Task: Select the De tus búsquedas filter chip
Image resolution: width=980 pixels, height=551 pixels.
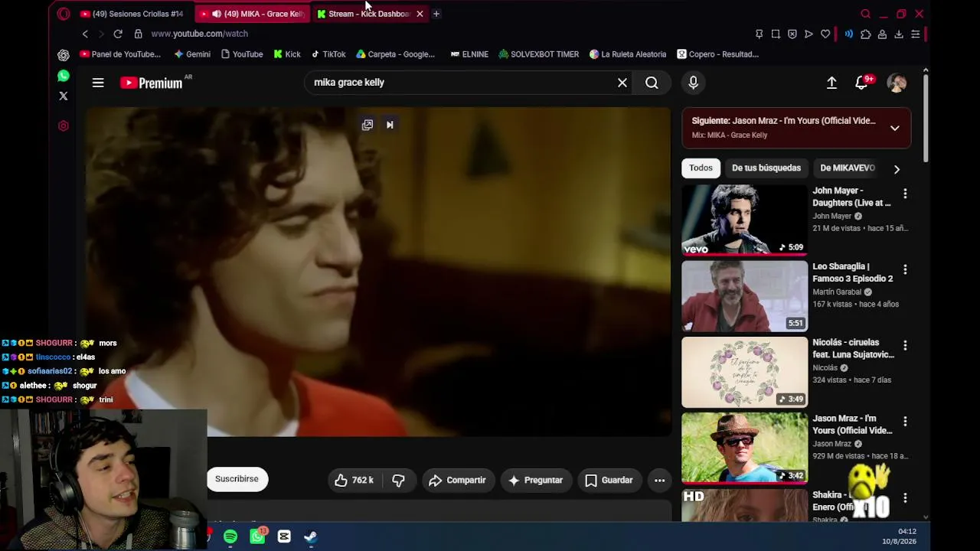Action: pyautogui.click(x=766, y=168)
